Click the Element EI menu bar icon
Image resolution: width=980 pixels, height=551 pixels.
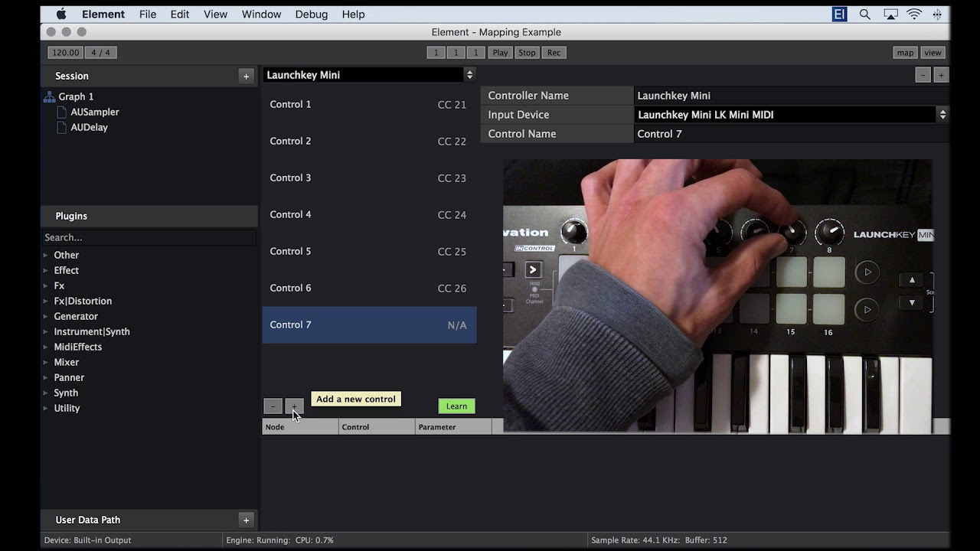click(x=840, y=14)
